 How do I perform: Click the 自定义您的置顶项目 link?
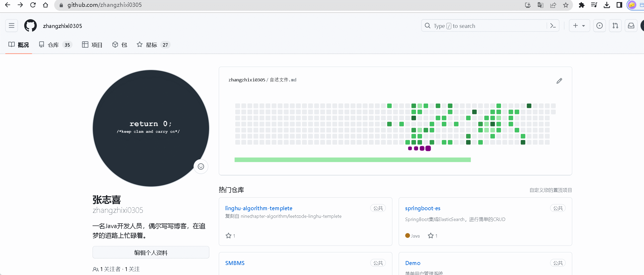pyautogui.click(x=551, y=190)
